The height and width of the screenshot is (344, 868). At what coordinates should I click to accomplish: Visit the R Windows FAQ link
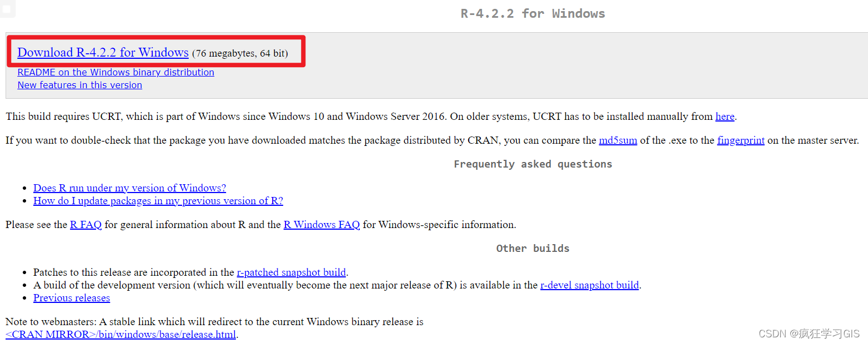(x=322, y=225)
